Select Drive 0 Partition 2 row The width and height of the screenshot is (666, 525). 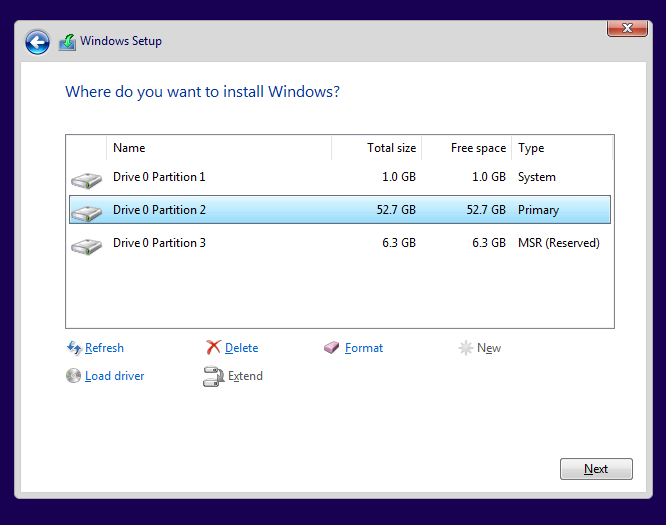(340, 210)
